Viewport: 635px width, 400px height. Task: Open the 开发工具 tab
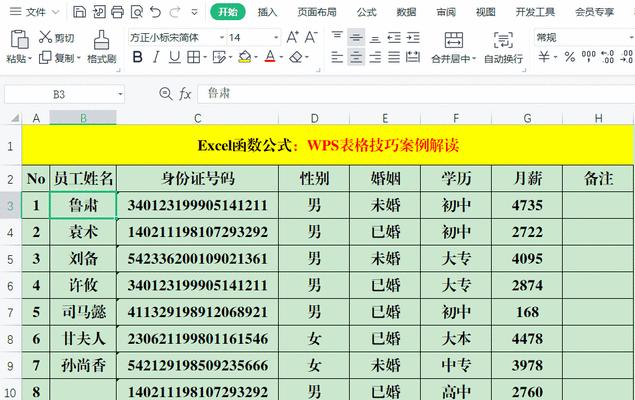(535, 12)
